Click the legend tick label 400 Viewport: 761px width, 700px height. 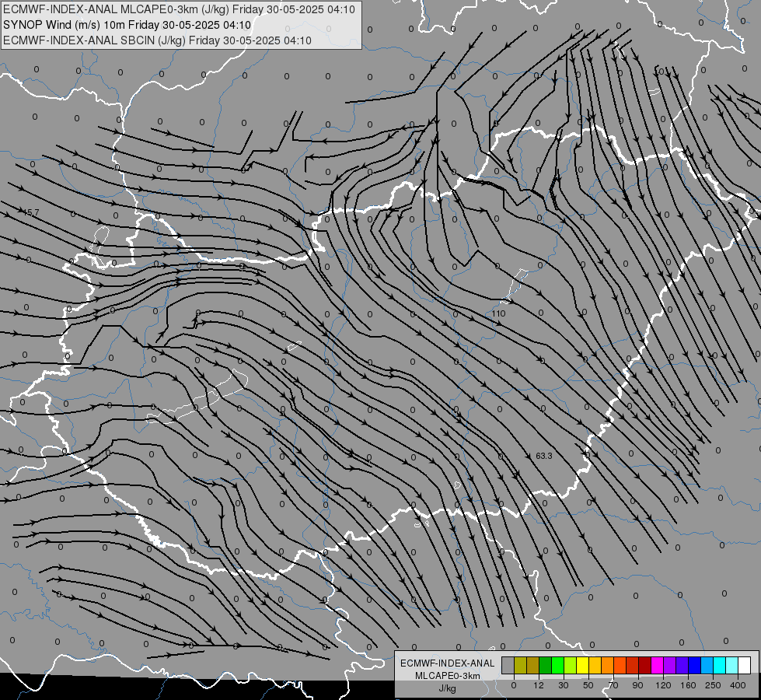(x=738, y=685)
